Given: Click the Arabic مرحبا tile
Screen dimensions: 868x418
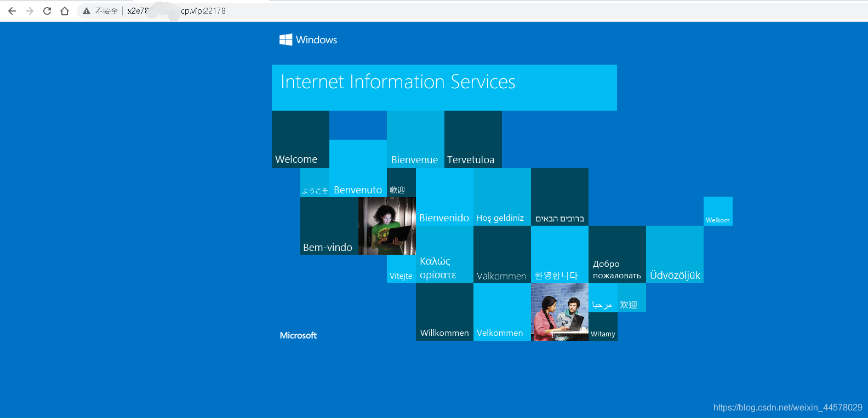Looking at the screenshot, I should pyautogui.click(x=603, y=297).
